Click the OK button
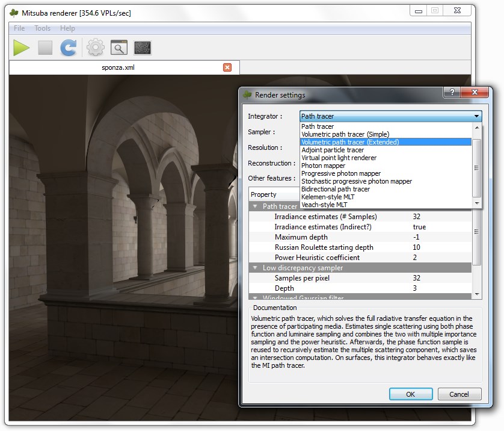504x431 pixels. coord(410,394)
